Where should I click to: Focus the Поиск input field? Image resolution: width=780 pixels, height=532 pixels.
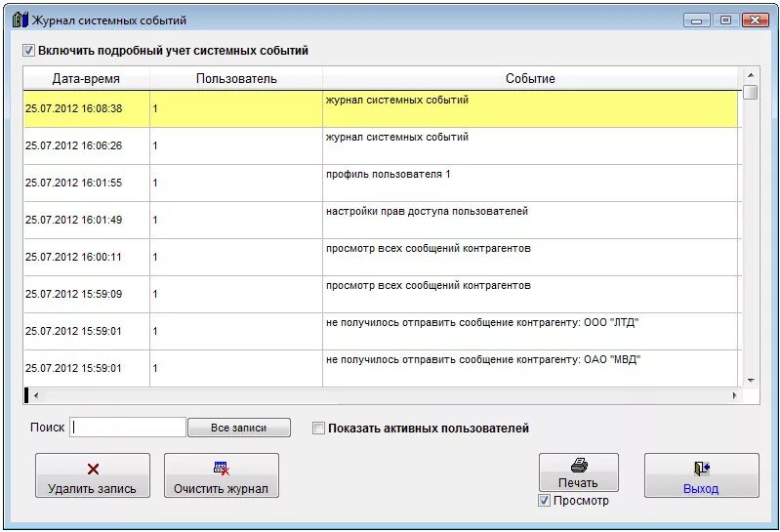pyautogui.click(x=128, y=428)
